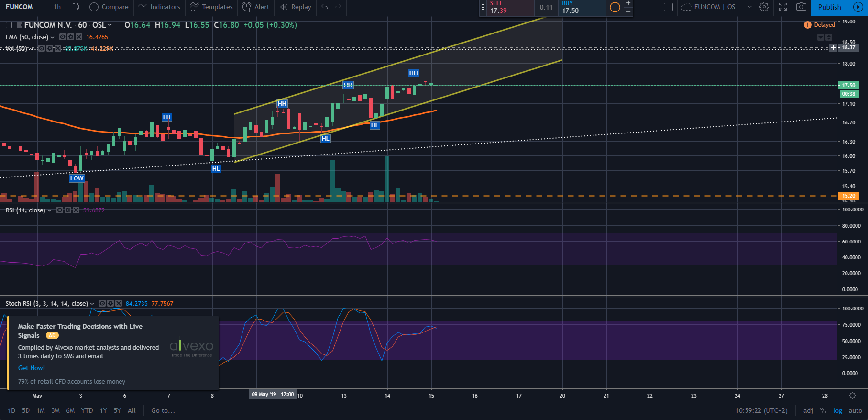Hide the RSI indicator via eye icon

60,210
